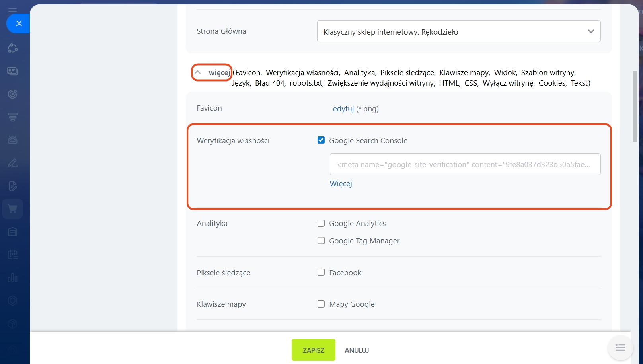Open the Strona Główna dropdown
Screen dimensions: 643x364
coord(458,31)
